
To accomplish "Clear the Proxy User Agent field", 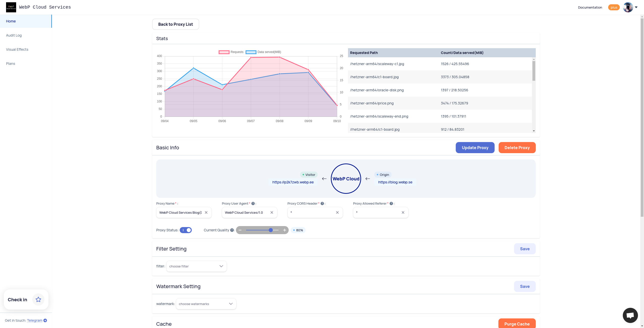I will (272, 212).
